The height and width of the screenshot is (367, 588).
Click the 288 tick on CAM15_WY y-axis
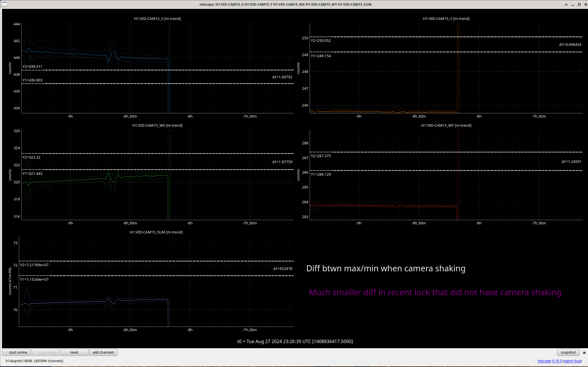click(305, 143)
